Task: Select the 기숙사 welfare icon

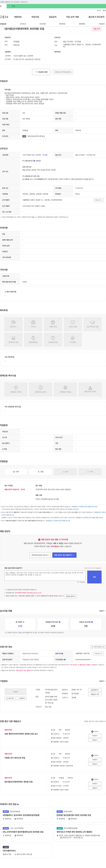Action: pos(33,324)
